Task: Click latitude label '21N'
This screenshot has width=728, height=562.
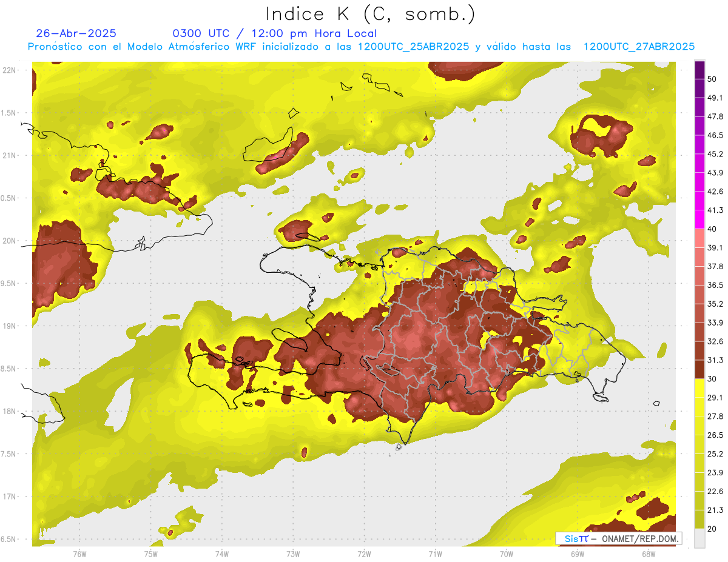Action: (10, 155)
